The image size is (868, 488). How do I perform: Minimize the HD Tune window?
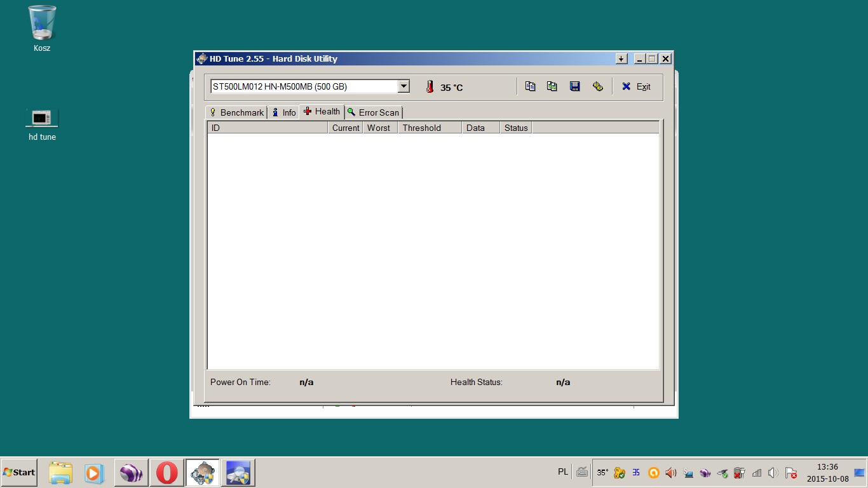640,58
